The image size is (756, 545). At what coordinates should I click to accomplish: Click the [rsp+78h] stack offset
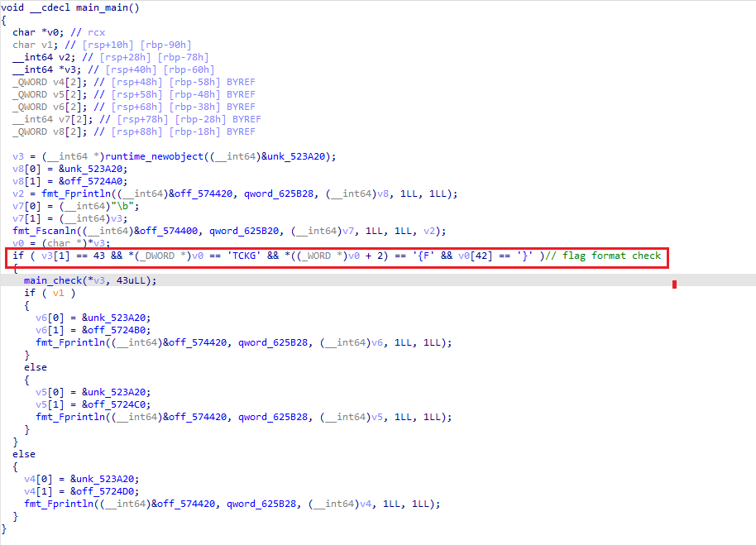click(143, 119)
